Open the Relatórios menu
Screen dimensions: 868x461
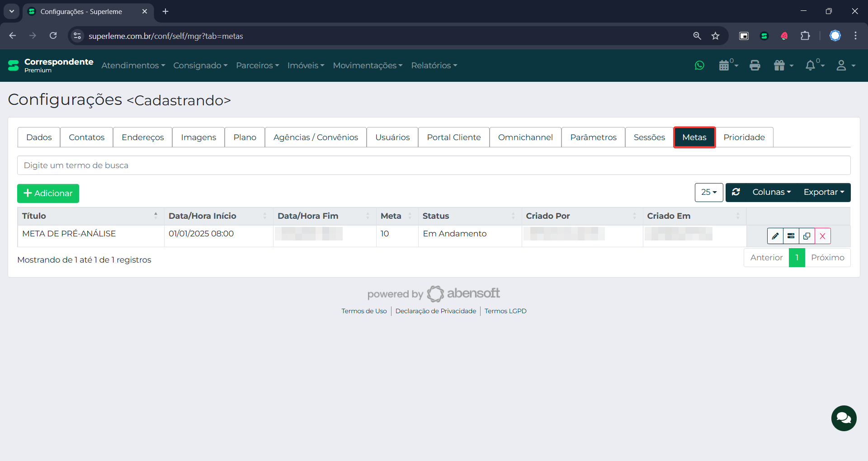coord(434,66)
